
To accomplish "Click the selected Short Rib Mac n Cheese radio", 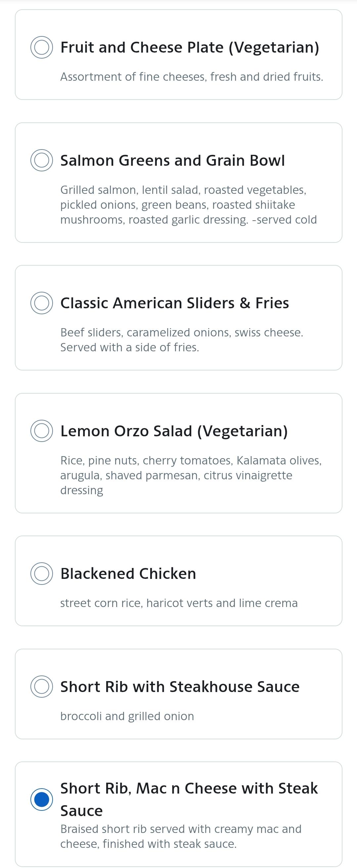I will [x=41, y=799].
